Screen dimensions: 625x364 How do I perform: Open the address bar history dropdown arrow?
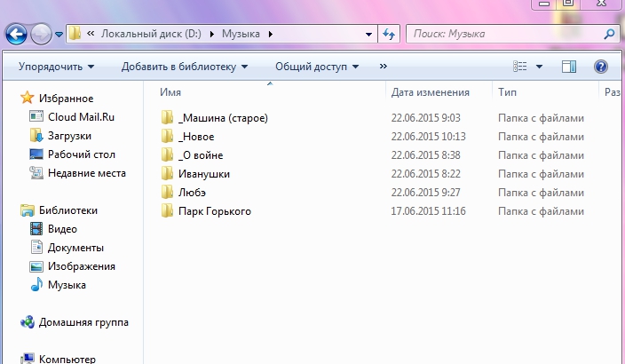point(369,35)
